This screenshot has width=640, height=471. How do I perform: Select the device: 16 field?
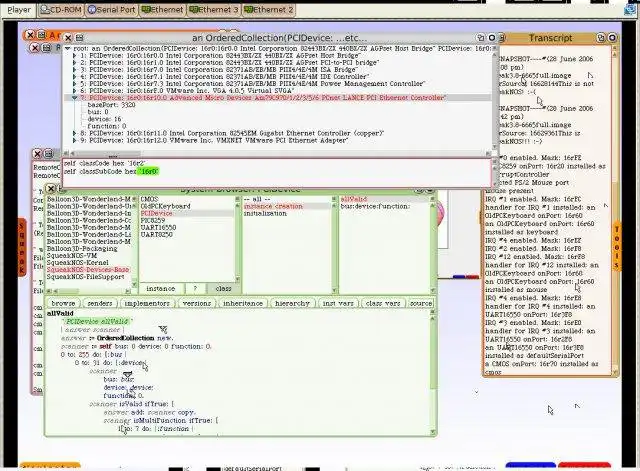pyautogui.click(x=104, y=119)
